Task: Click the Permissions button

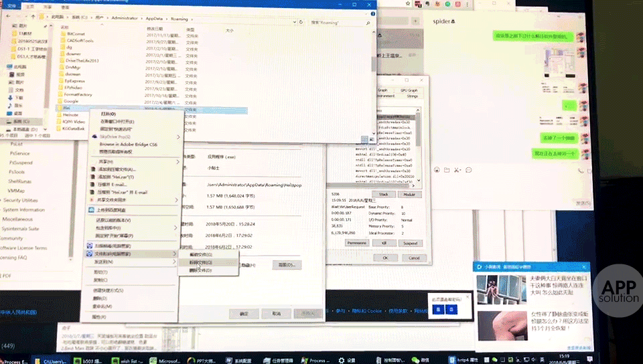Action: pos(357,243)
